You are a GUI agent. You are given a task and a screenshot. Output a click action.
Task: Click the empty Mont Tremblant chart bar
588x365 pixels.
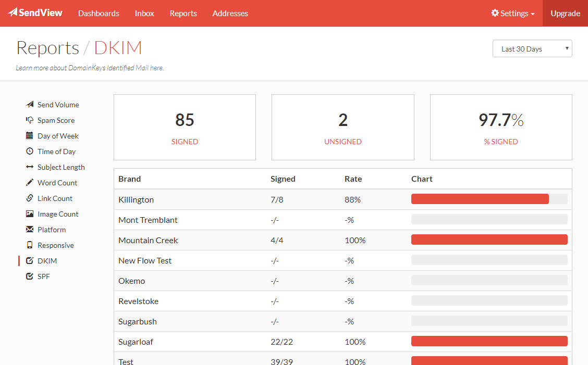pyautogui.click(x=489, y=219)
